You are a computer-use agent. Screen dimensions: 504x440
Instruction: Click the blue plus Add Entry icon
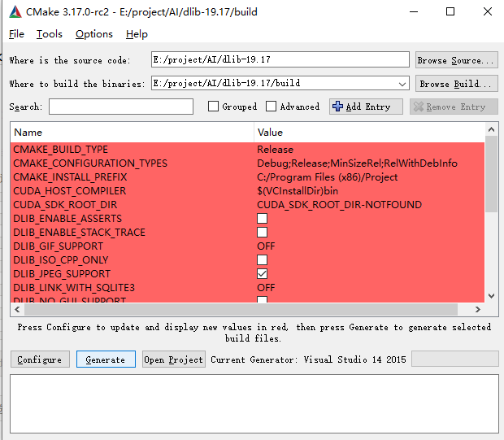(337, 107)
